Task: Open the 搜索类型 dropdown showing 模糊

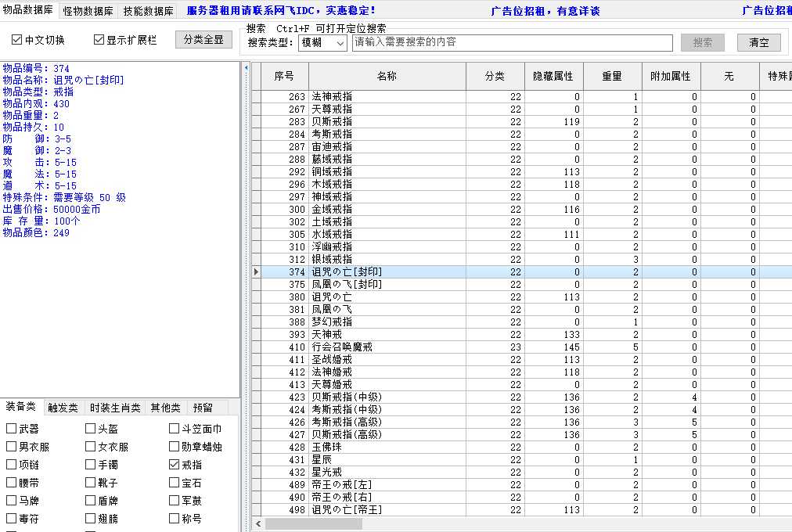Action: click(x=322, y=43)
